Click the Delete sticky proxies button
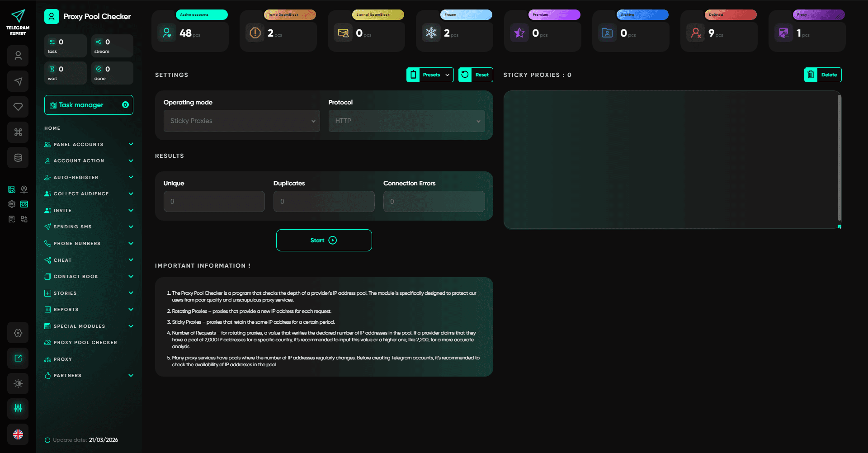The height and width of the screenshot is (453, 868). click(822, 75)
